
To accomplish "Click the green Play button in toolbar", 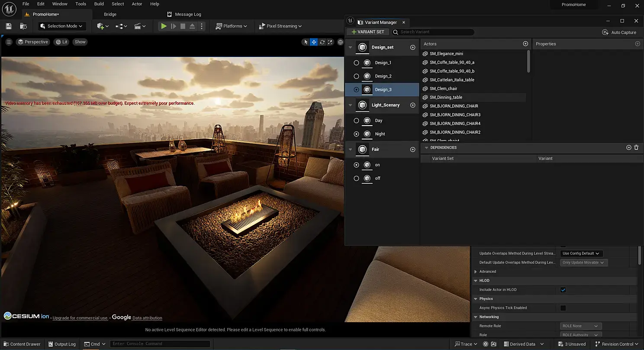I will point(164,26).
